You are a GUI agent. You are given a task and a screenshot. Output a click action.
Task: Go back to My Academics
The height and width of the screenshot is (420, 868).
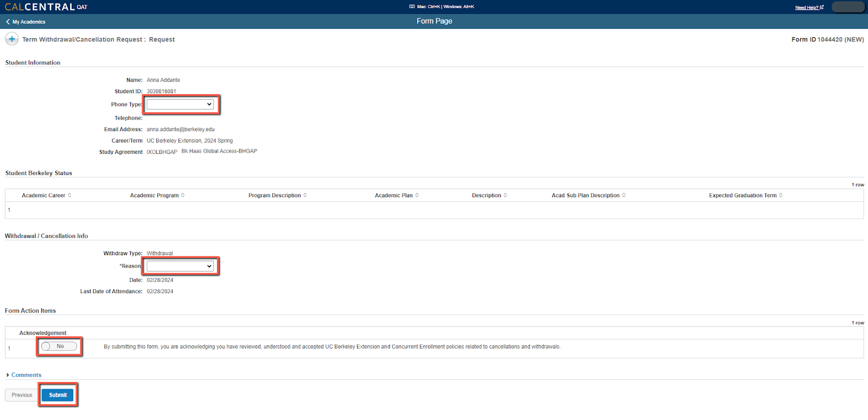coord(26,22)
